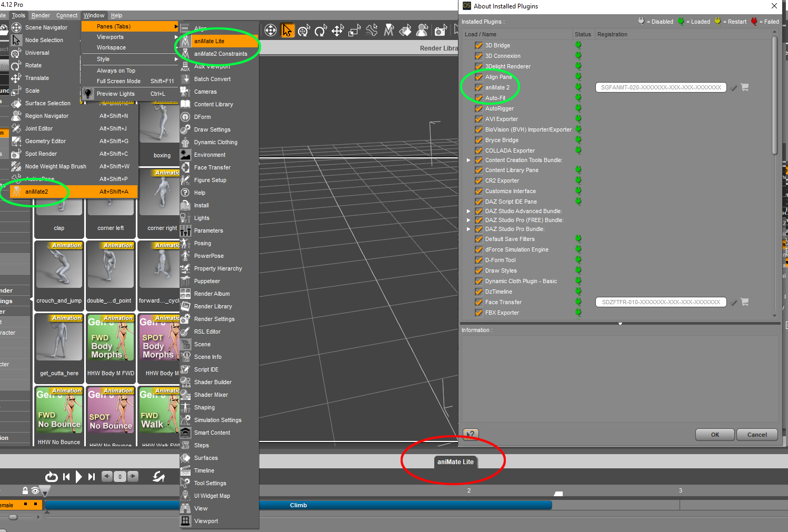Click the Scene Info icon
Viewport: 788px width, 532px height.
tap(185, 357)
